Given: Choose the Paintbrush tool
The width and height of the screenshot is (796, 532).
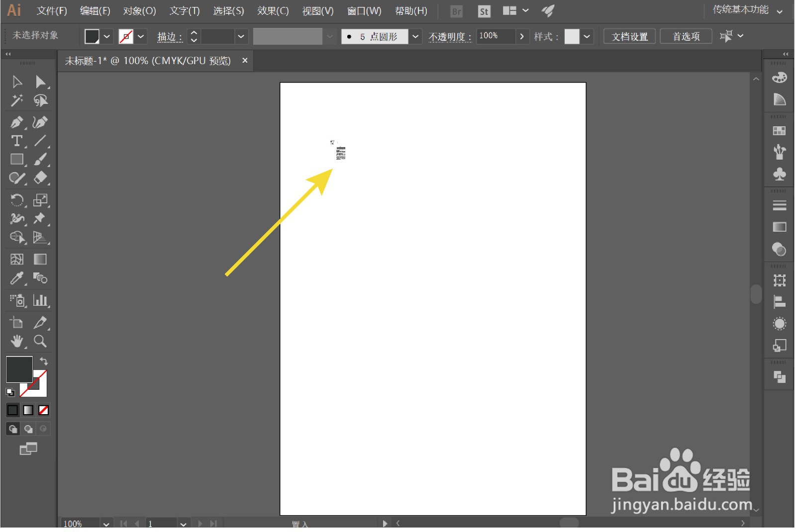Looking at the screenshot, I should 40,160.
